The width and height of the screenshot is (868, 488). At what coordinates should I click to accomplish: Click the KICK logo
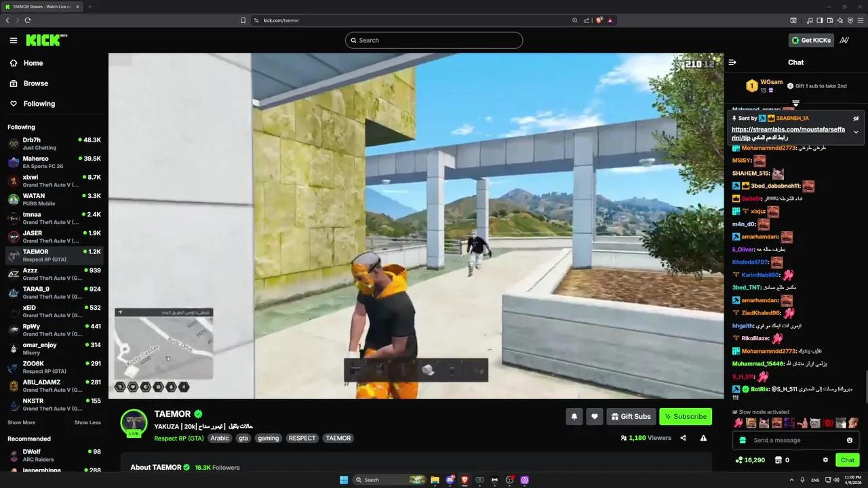click(46, 40)
